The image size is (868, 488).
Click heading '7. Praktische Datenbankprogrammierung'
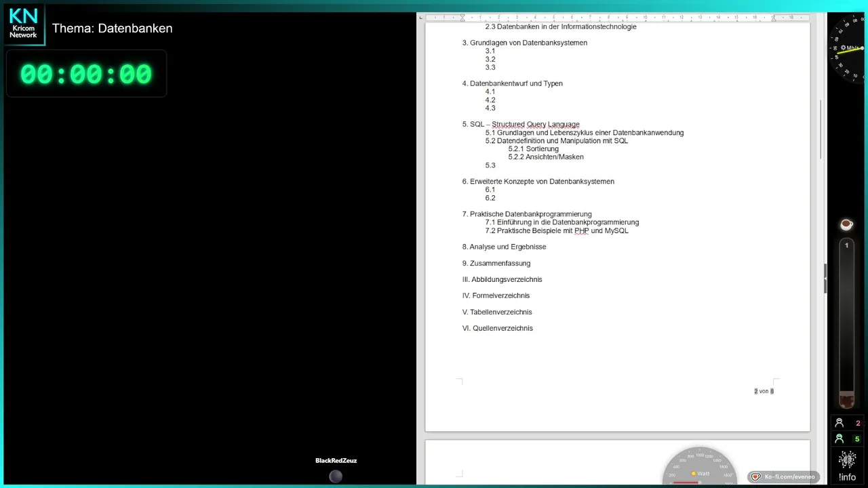click(527, 214)
